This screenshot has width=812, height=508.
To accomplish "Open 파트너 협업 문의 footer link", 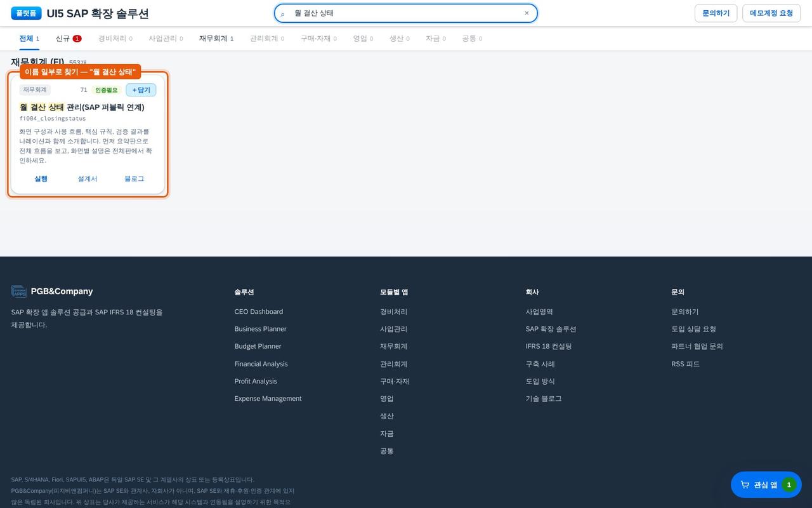I will point(697,346).
